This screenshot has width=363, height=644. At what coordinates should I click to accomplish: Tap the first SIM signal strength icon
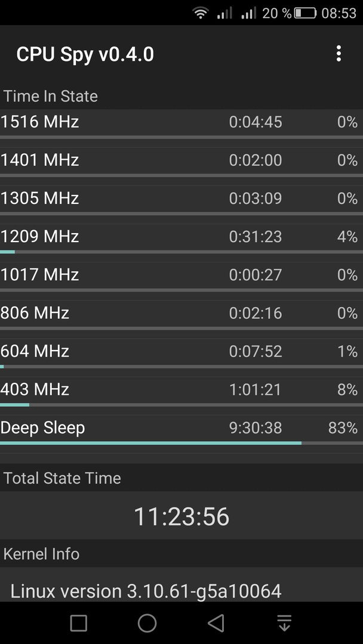[x=224, y=13]
